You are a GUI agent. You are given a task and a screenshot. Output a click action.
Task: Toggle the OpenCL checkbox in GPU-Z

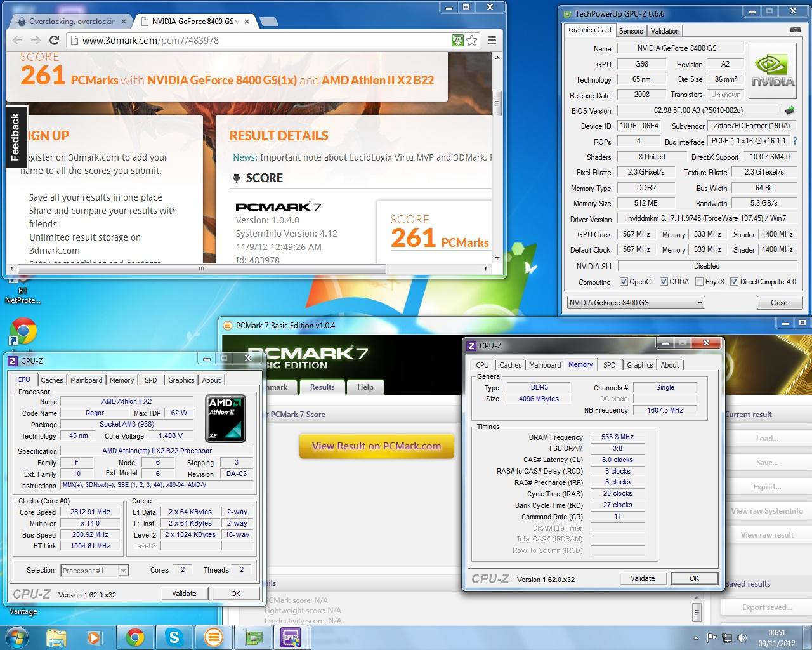pyautogui.click(x=624, y=282)
